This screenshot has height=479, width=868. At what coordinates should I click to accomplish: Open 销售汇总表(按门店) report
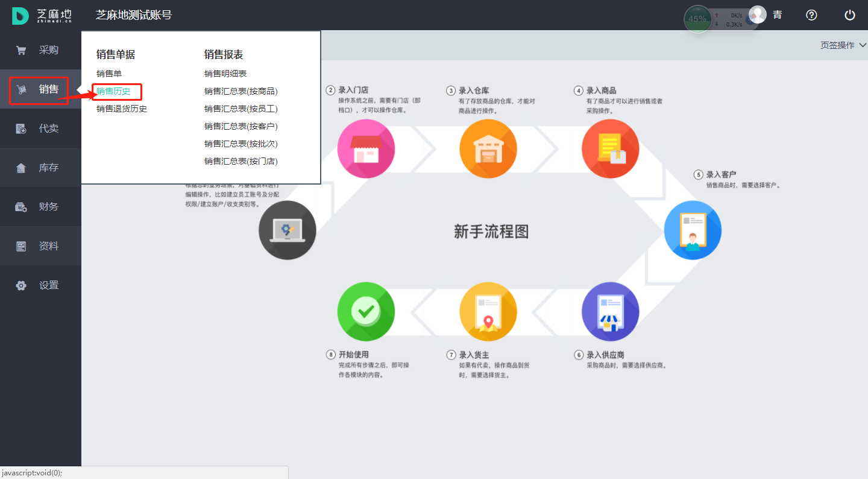pos(241,161)
